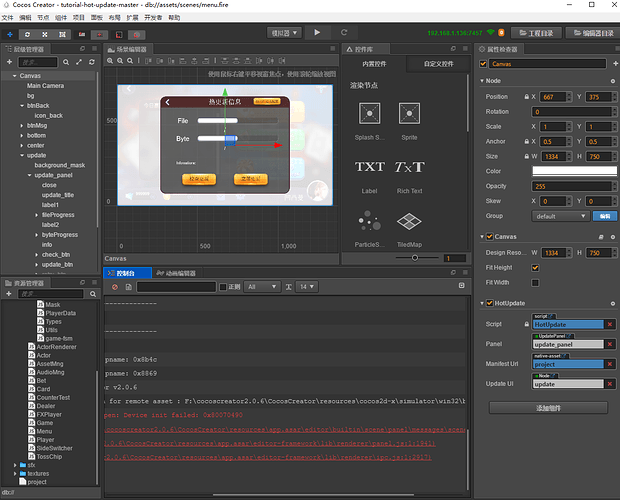The height and width of the screenshot is (500, 620).
Task: Open the console log level 'All' dropdown
Action: tap(263, 287)
